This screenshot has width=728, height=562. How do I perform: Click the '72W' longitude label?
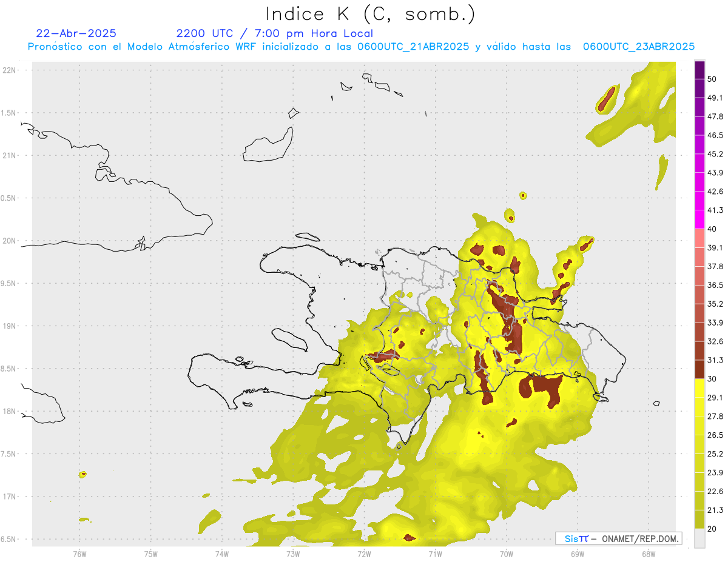coord(364,554)
